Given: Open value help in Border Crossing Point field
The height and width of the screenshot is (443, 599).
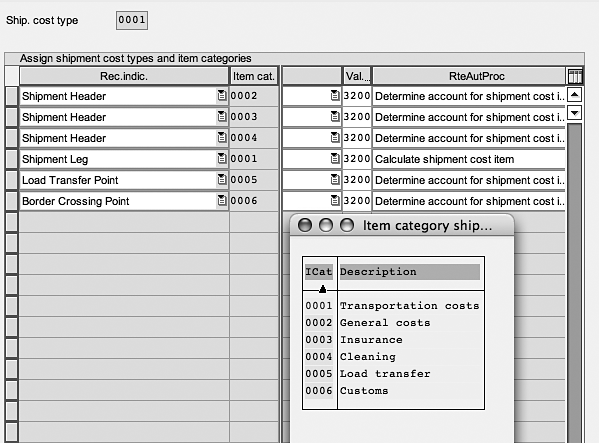Looking at the screenshot, I should pyautogui.click(x=222, y=200).
